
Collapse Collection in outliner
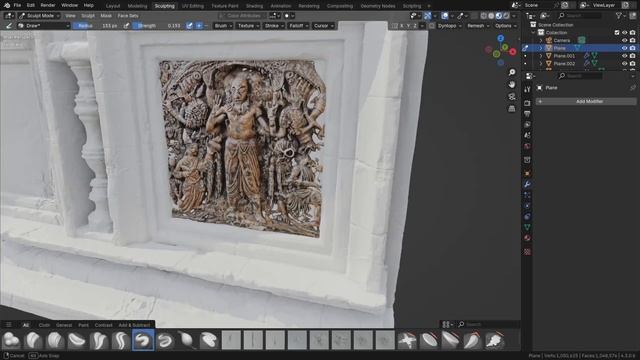[x=533, y=33]
